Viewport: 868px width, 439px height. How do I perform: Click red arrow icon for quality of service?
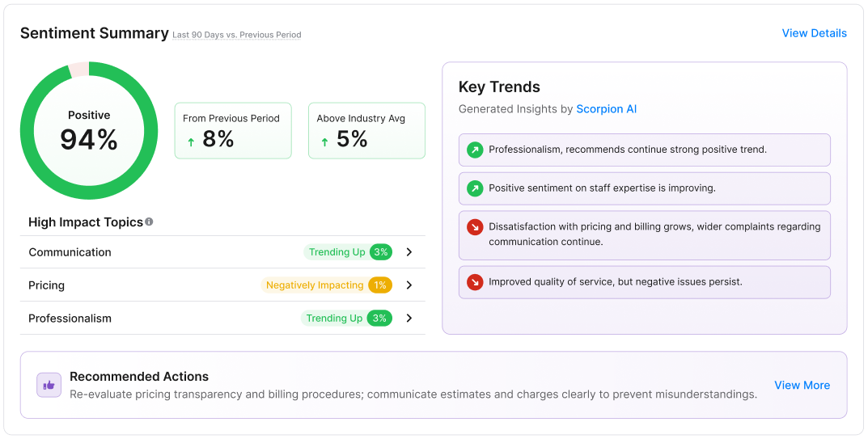point(475,282)
